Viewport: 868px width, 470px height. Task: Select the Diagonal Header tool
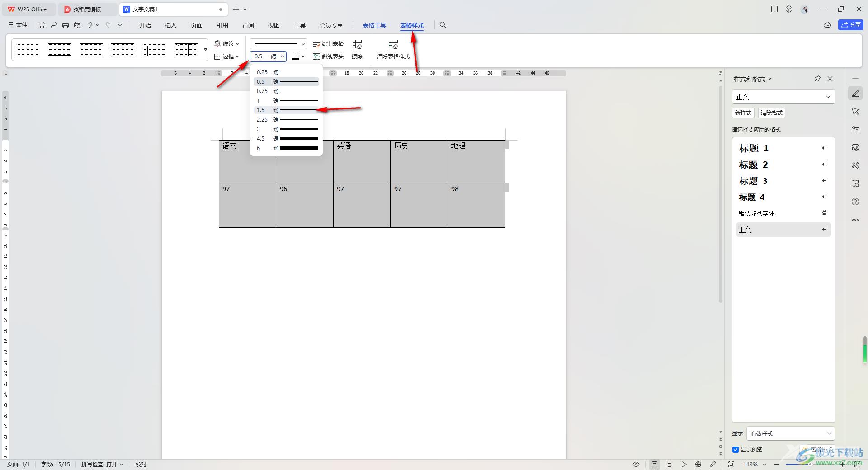tap(328, 56)
